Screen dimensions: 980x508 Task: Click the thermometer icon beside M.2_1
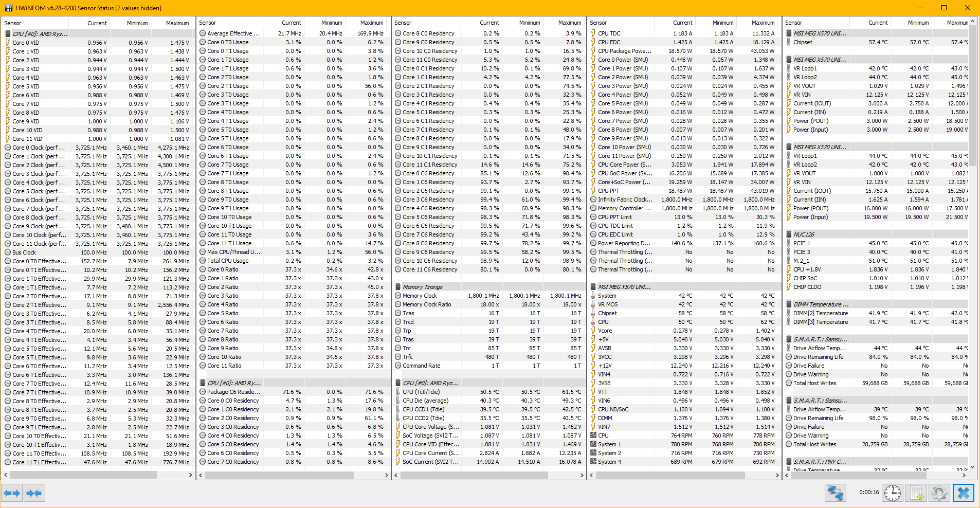[x=789, y=261]
